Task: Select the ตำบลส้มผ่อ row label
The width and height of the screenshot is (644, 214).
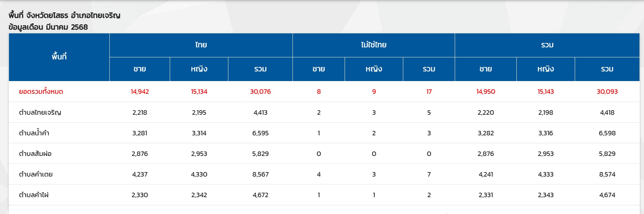Action: coord(35,154)
